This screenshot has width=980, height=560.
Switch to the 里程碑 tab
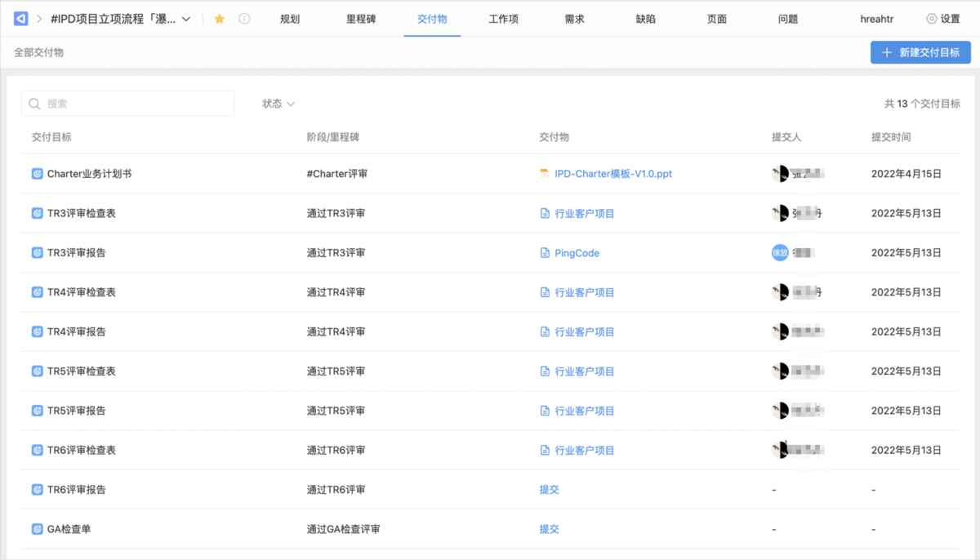361,19
